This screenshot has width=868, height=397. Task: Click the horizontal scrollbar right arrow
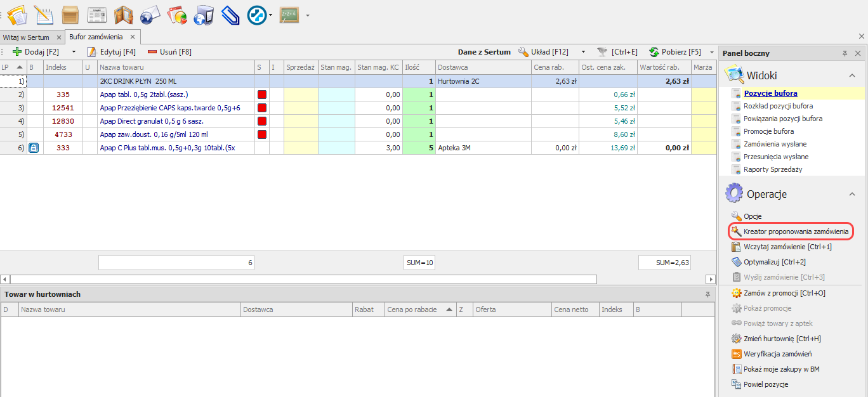tap(711, 279)
